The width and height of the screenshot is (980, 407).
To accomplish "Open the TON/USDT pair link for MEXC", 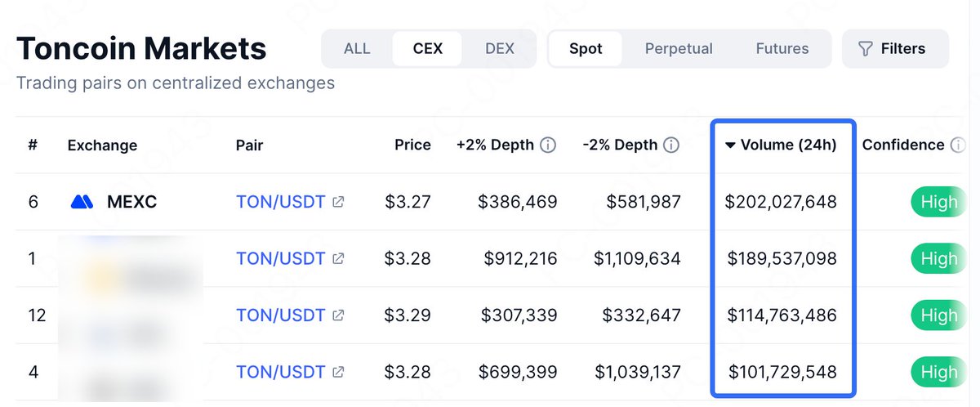I will pyautogui.click(x=280, y=201).
